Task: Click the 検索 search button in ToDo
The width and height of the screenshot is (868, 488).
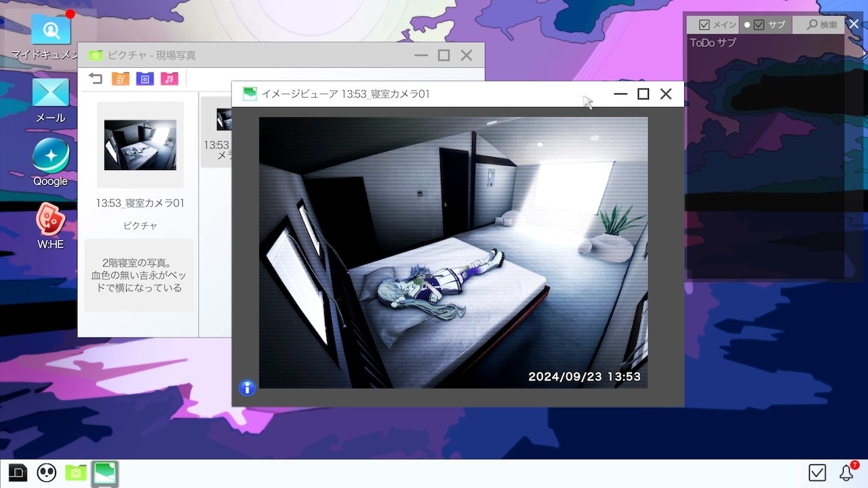Action: [821, 24]
